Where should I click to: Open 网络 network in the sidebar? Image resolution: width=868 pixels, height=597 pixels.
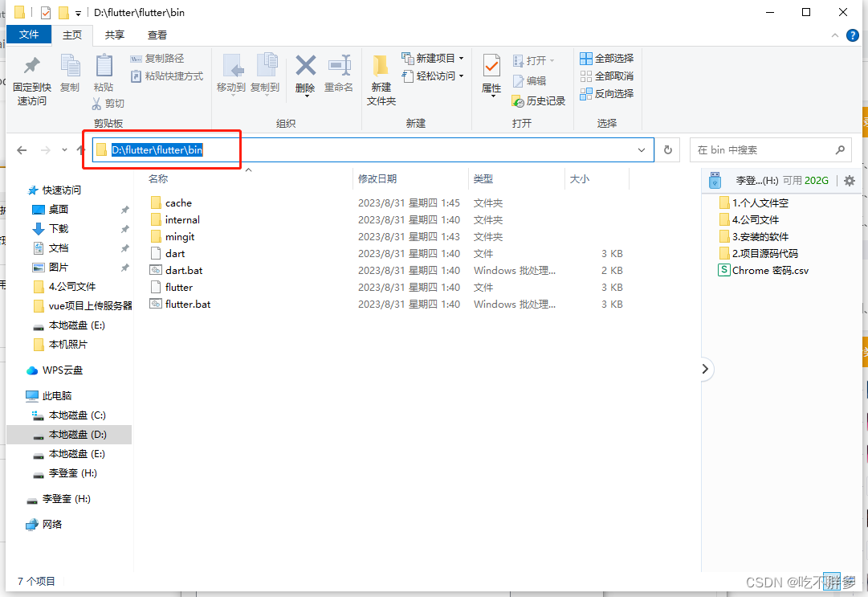pyautogui.click(x=43, y=525)
